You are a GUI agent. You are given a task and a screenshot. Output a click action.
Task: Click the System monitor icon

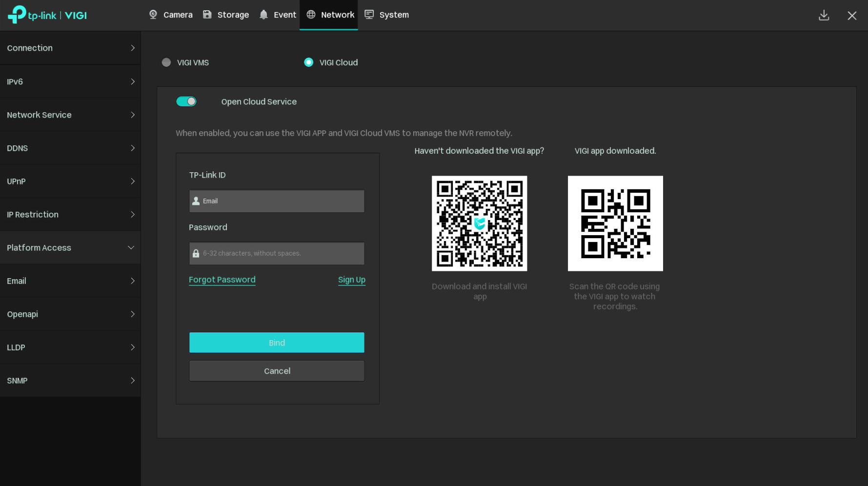click(369, 15)
